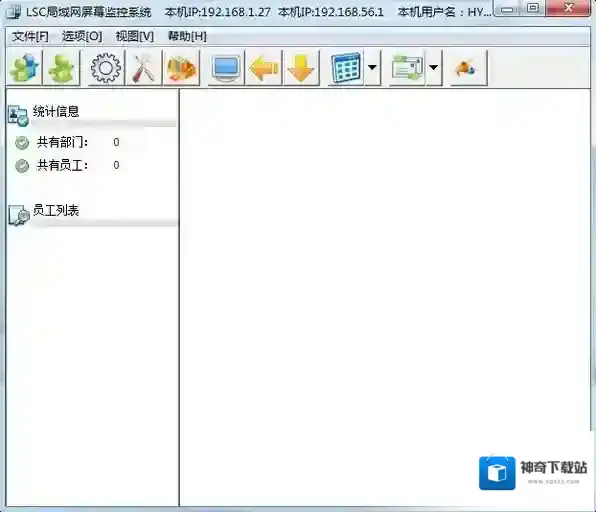The image size is (596, 512).
Task: Click the orange boxes package toolbar icon
Action: 181,68
